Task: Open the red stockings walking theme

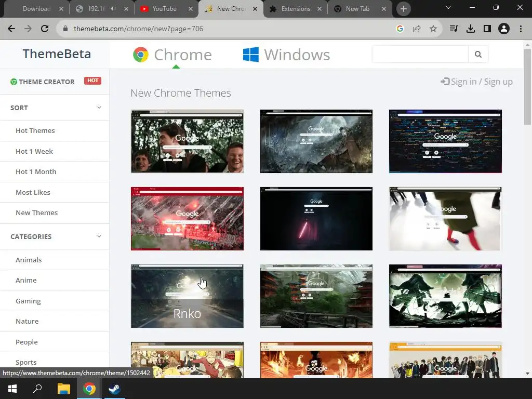Action: (x=445, y=219)
